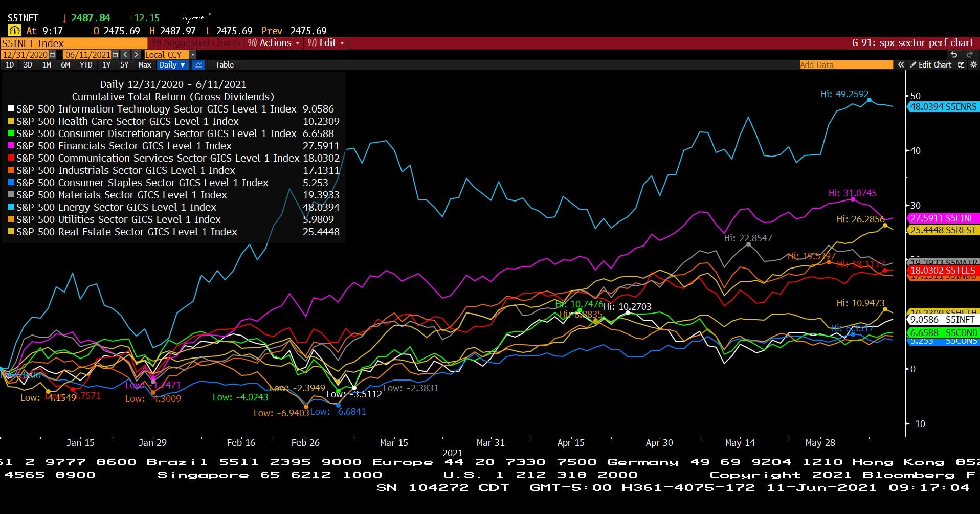Screen dimensions: 980x514
Task: Click the Financials high point marker 31.0745
Action: (x=853, y=199)
